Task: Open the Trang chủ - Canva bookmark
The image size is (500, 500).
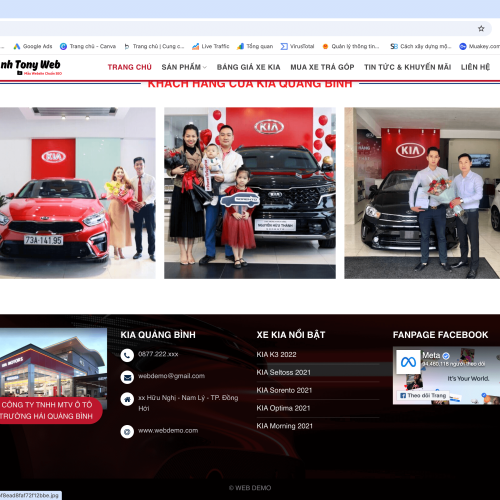Action: pos(88,46)
